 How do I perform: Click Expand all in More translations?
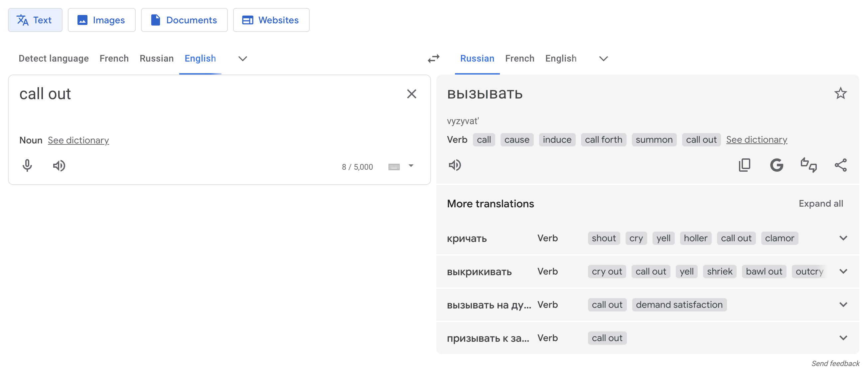pos(820,203)
